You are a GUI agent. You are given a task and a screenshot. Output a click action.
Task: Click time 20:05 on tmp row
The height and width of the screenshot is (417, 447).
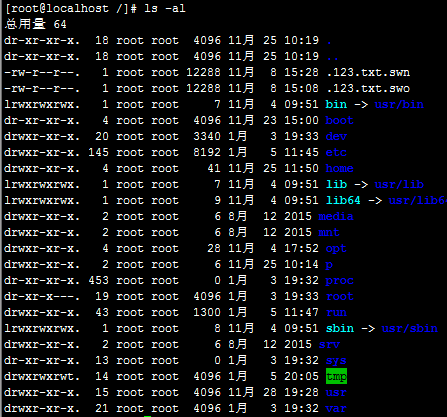click(301, 376)
